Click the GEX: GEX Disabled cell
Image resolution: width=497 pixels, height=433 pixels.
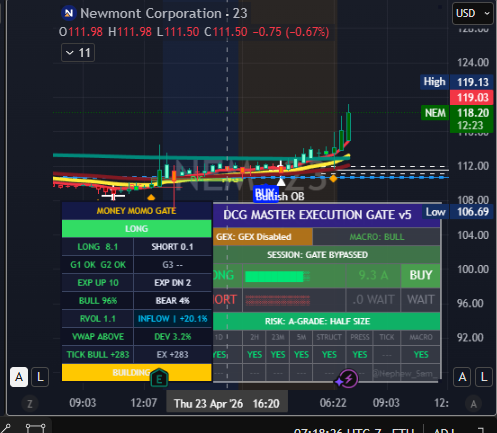[263, 237]
